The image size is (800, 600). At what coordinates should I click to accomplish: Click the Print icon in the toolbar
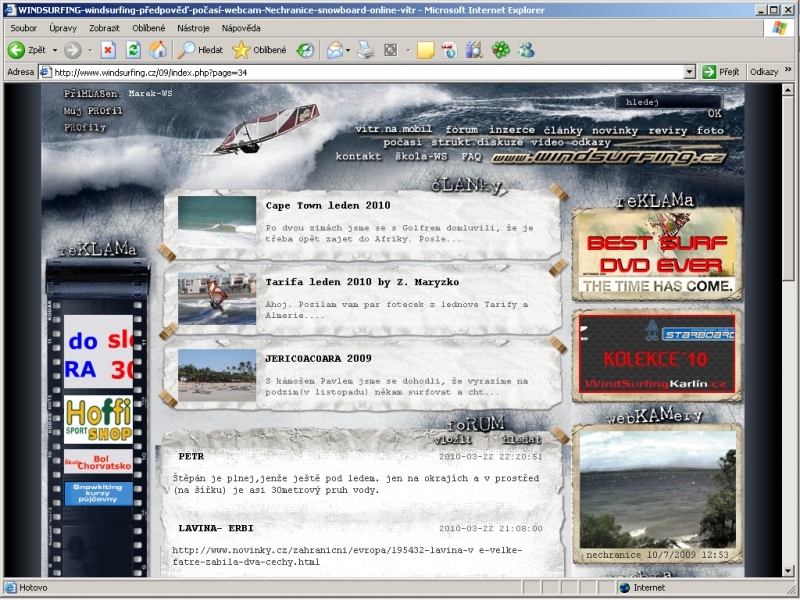pyautogui.click(x=366, y=50)
